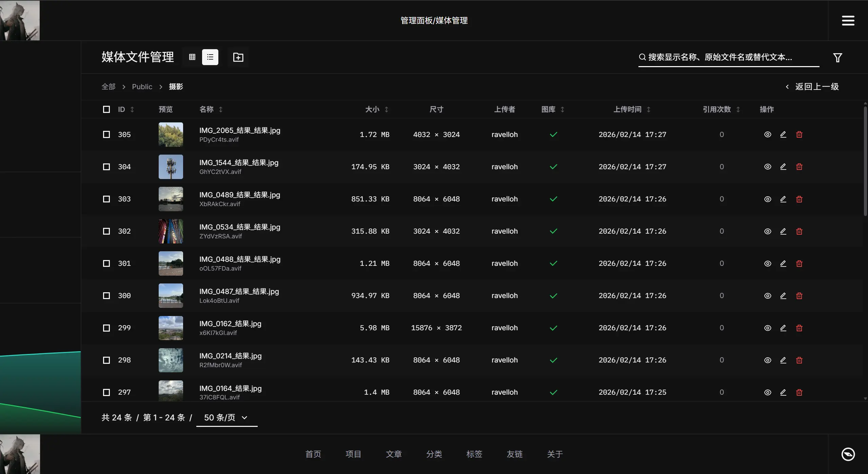The height and width of the screenshot is (474, 868).
Task: Delete file 299 via the trash icon
Action: (x=799, y=328)
